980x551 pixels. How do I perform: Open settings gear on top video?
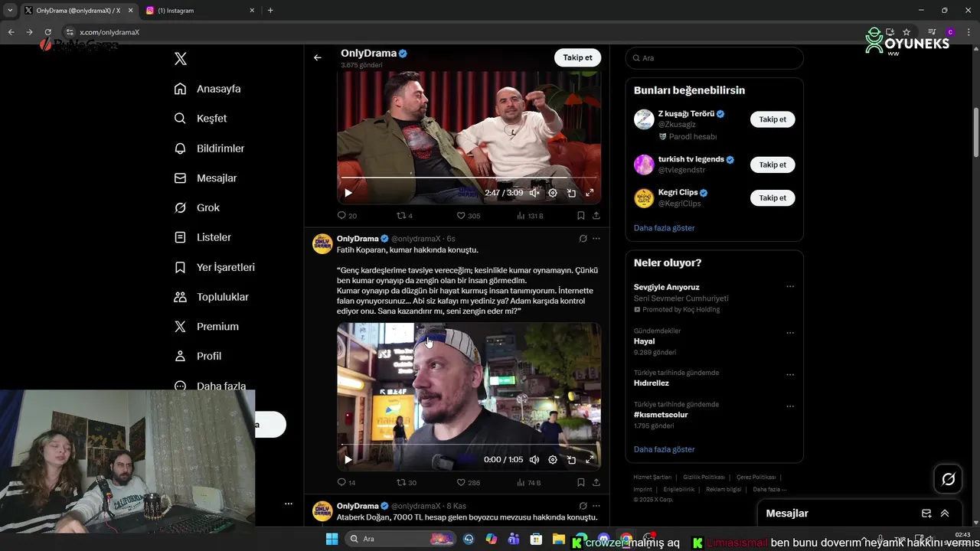pyautogui.click(x=553, y=193)
